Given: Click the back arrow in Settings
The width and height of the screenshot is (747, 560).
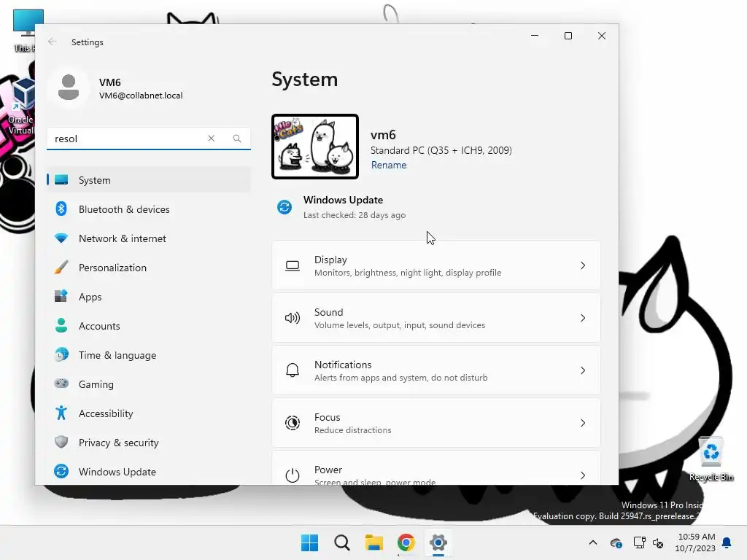Looking at the screenshot, I should [x=53, y=42].
